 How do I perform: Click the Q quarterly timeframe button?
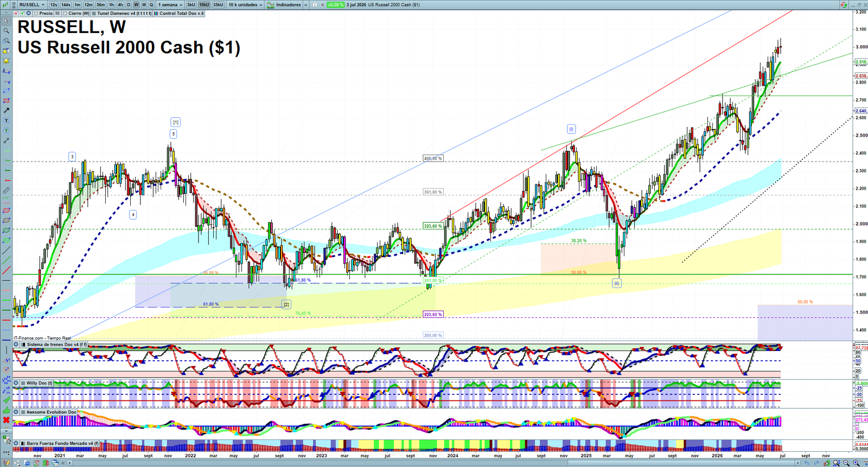click(x=151, y=5)
